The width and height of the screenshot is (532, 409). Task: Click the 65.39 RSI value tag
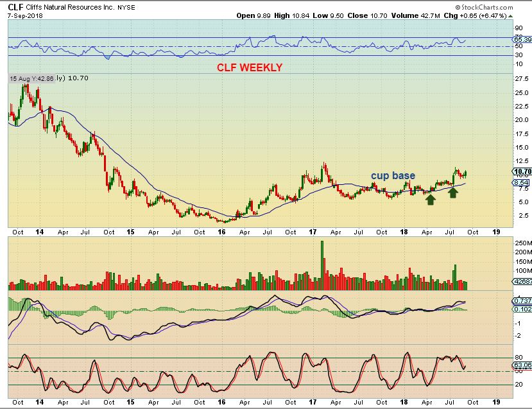(x=523, y=39)
